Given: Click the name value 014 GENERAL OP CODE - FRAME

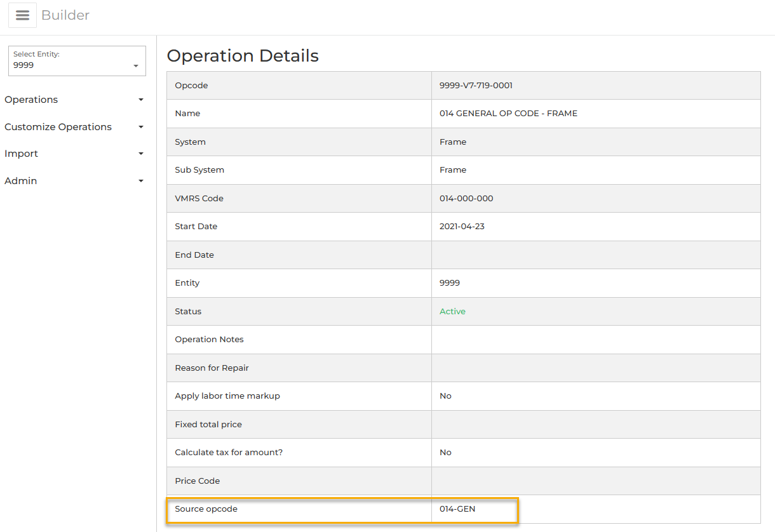Looking at the screenshot, I should click(508, 114).
